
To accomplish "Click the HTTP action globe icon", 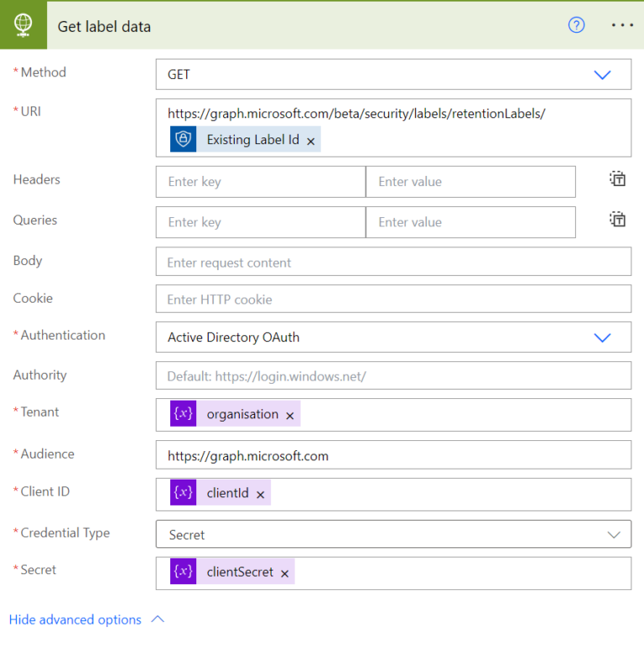I will click(x=23, y=25).
